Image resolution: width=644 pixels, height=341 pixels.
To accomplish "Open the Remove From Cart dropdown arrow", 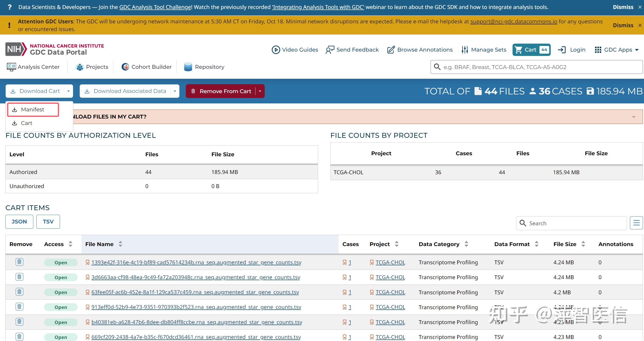I will coord(260,91).
